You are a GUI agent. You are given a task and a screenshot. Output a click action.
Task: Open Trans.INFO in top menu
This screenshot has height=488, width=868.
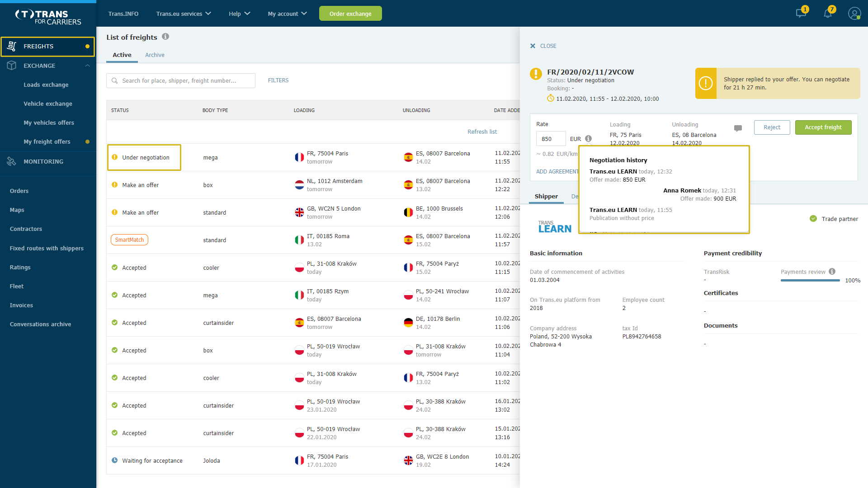(x=123, y=14)
